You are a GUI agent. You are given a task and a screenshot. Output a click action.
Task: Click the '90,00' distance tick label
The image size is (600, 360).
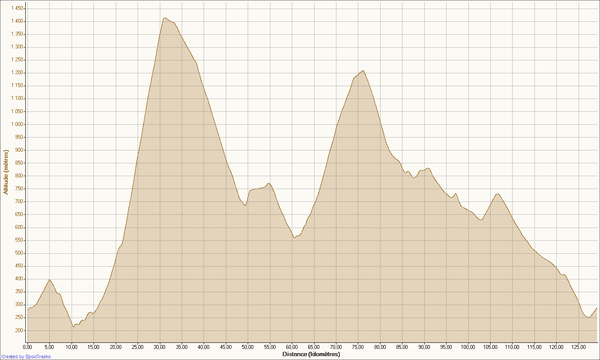click(x=424, y=347)
